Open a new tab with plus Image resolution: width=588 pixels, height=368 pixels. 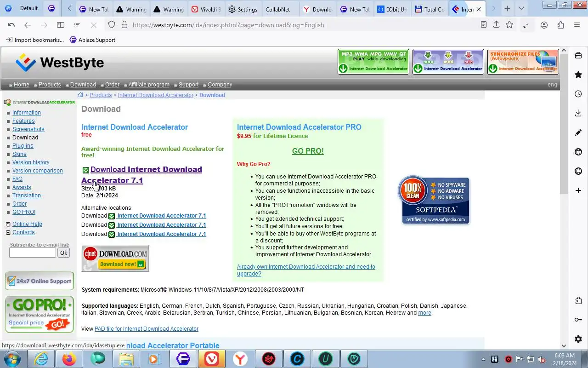pyautogui.click(x=507, y=9)
